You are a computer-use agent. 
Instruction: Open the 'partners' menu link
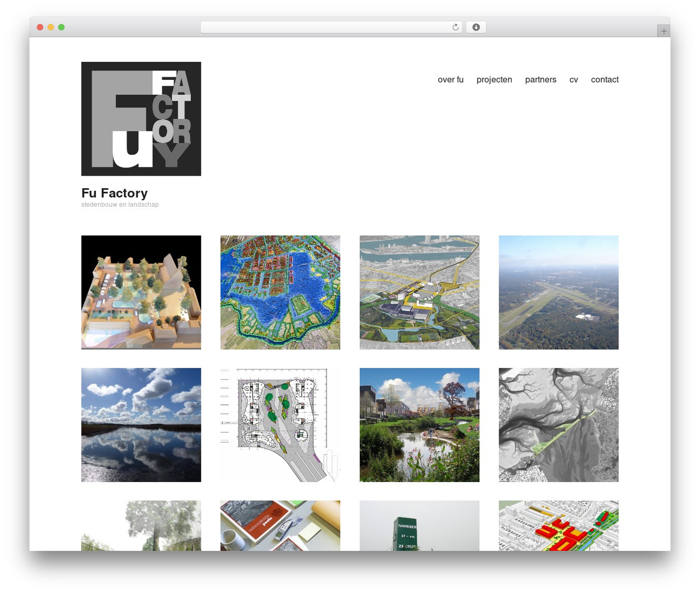click(541, 79)
